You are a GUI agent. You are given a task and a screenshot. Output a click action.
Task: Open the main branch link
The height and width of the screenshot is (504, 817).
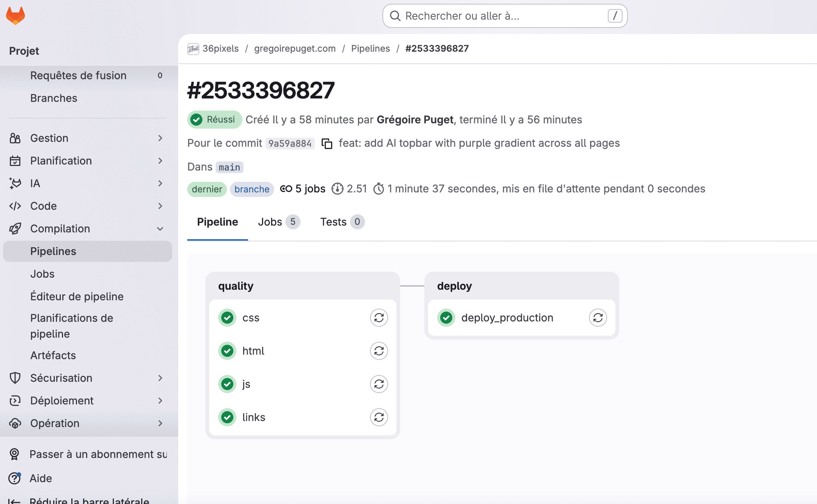[229, 167]
